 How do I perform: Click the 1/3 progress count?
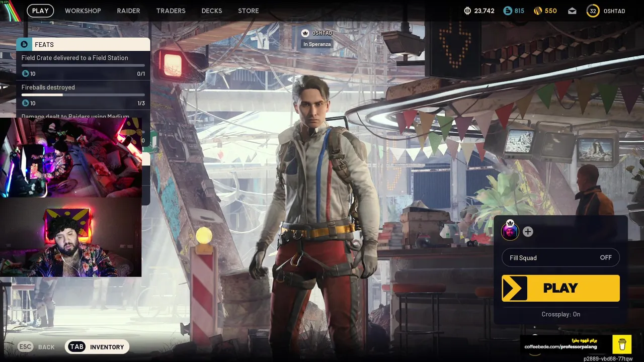141,103
